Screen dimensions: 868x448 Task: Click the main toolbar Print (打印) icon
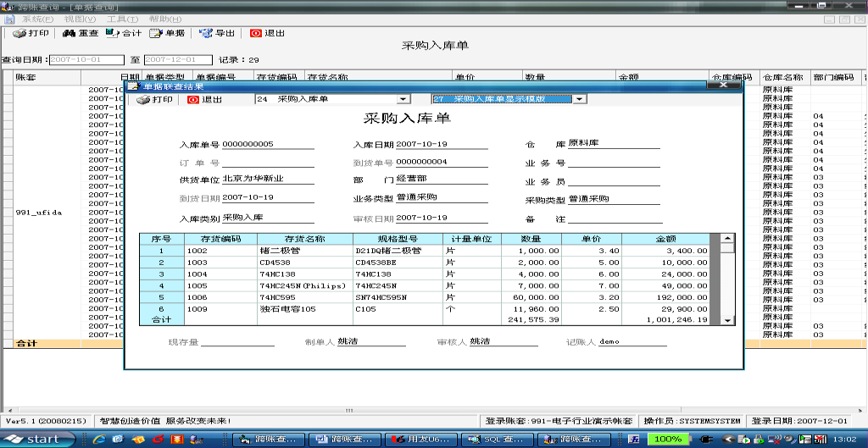click(x=19, y=34)
